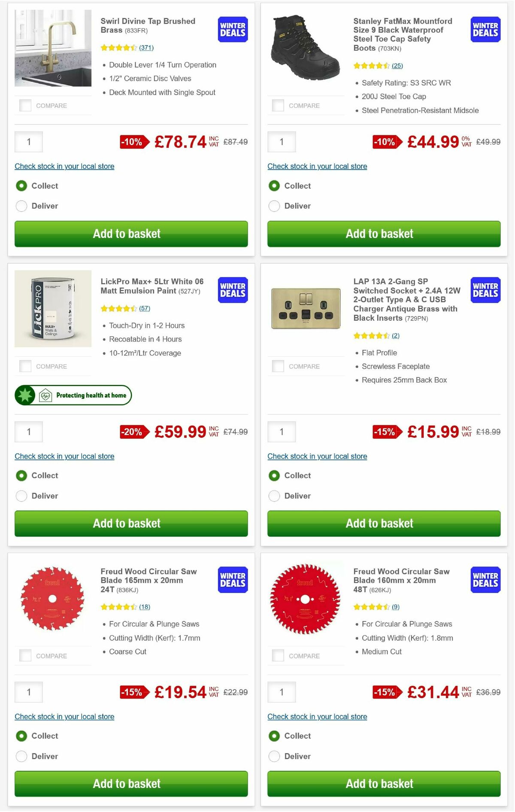Select Deliver for the LickPro paint

[21, 496]
